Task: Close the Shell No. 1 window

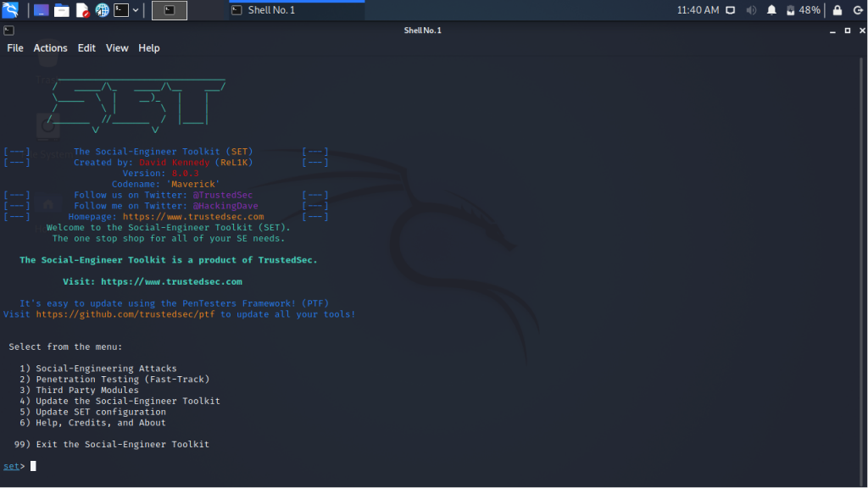Action: (862, 30)
